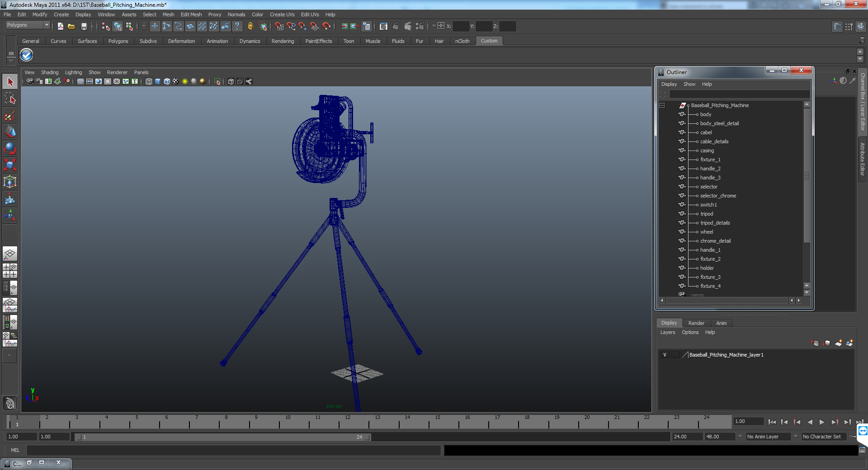
Task: Enable textured display in viewport
Action: [x=176, y=81]
